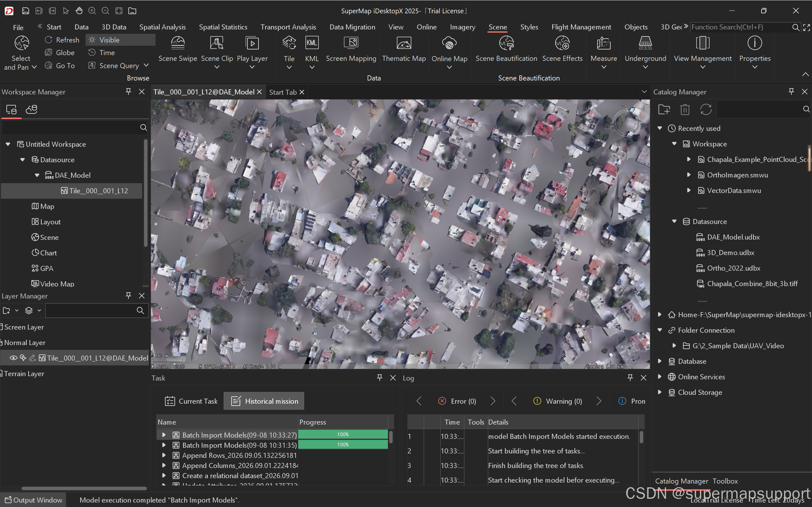Open the Thematic Map tool

[404, 49]
